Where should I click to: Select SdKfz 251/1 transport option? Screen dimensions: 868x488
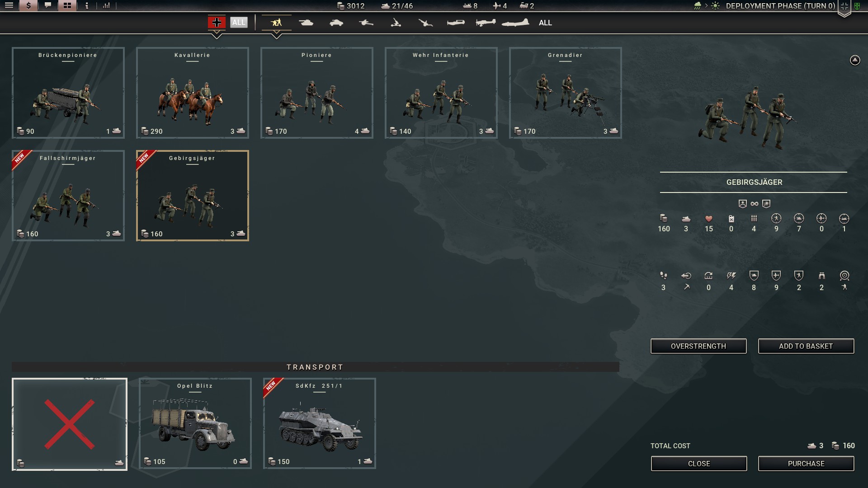(x=319, y=423)
